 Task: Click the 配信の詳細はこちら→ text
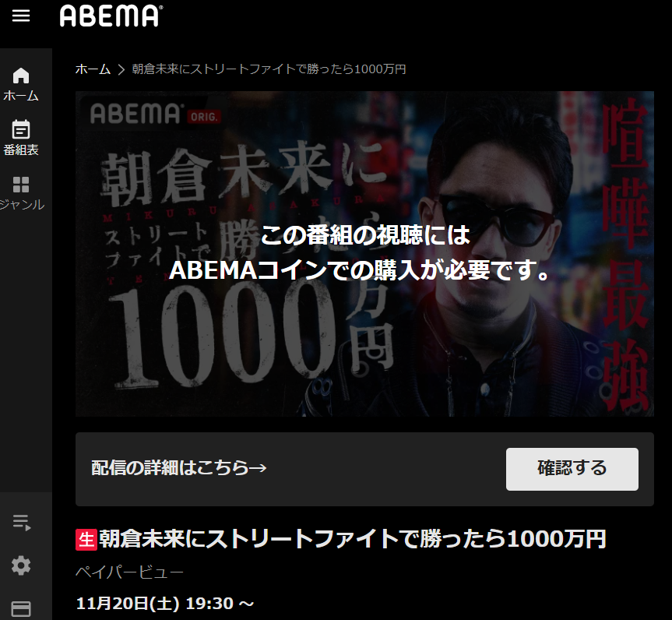(x=179, y=468)
